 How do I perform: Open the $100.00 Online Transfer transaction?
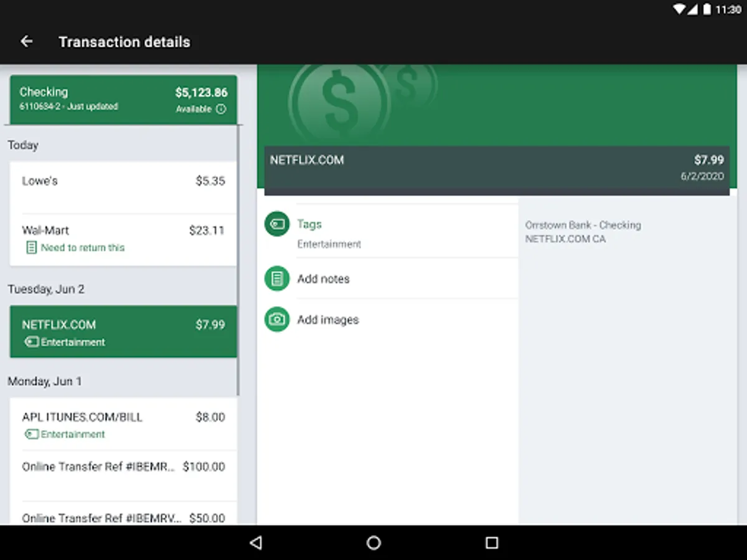tap(123, 475)
